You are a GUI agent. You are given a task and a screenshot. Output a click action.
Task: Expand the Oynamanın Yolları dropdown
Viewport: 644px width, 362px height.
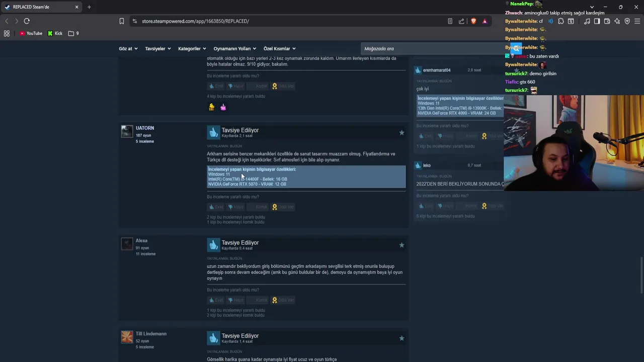[x=235, y=49]
